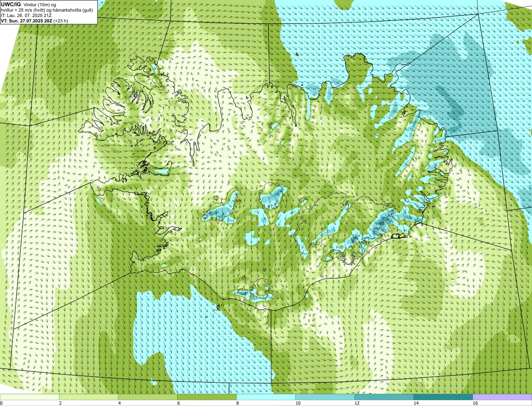Click the legend label '14'
Image resolution: width=532 pixels, height=406 pixels.
(x=416, y=403)
